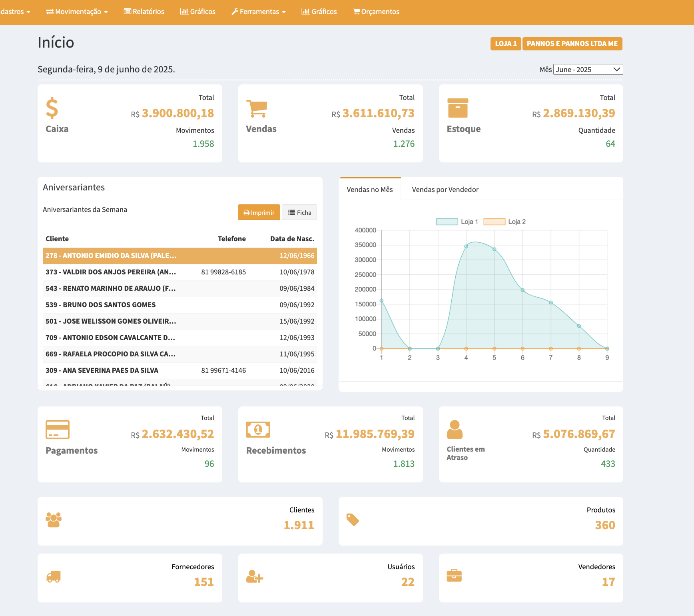This screenshot has height=616, width=694.
Task: Expand the Ferramentas menu
Action: [259, 12]
